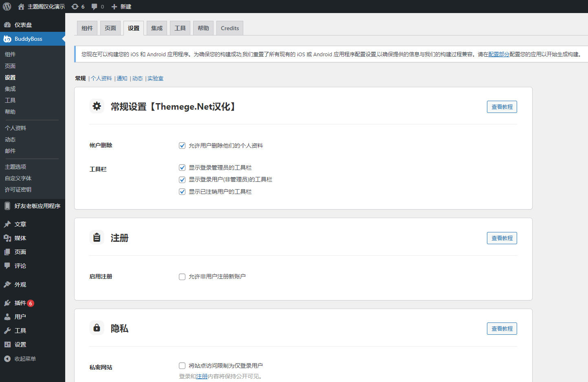The width and height of the screenshot is (588, 382).
Task: Click the lock icon beside 隐私 heading
Action: (97, 328)
